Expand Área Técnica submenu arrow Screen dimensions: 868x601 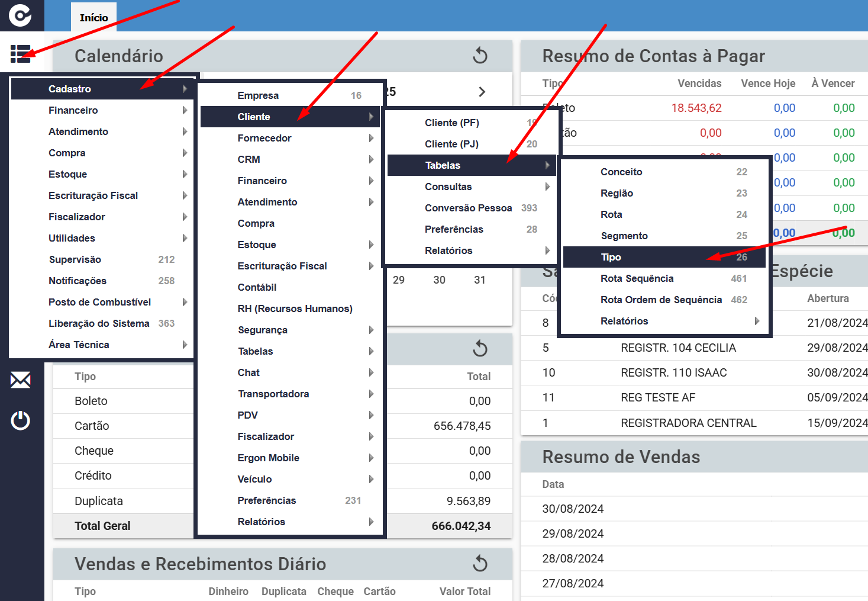click(185, 345)
